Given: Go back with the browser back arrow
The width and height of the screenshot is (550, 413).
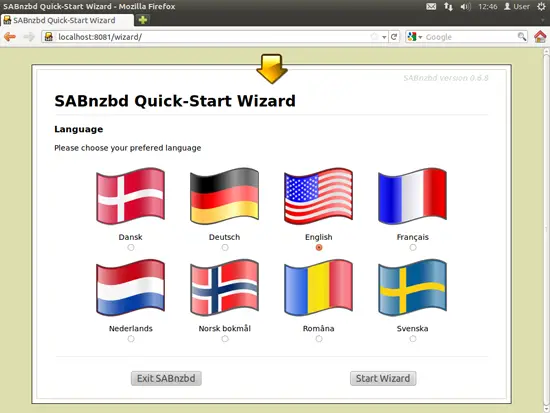Looking at the screenshot, I should [10, 36].
